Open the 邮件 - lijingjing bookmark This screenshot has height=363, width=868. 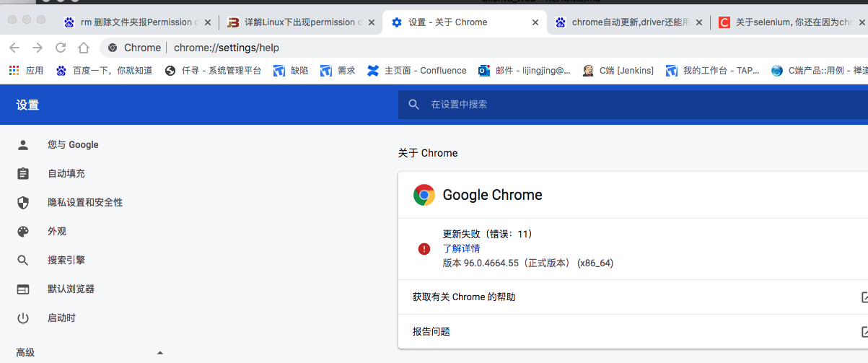(525, 71)
